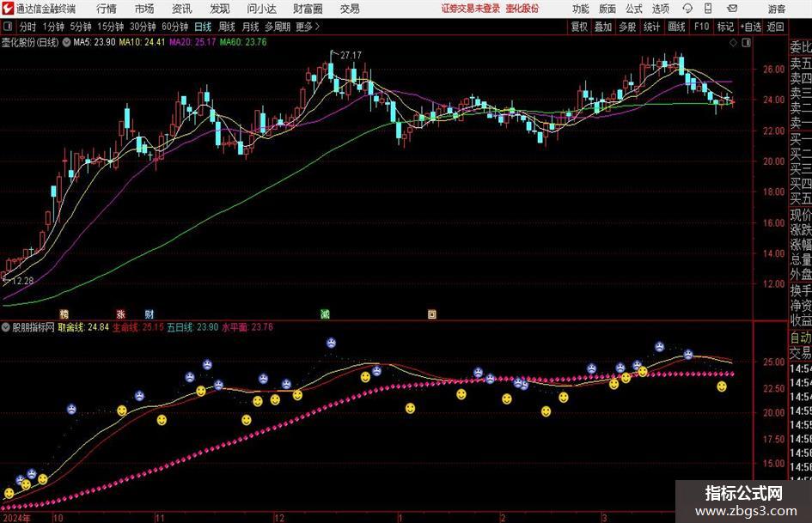The image size is (812, 523).
Task: Open the 功能 menu
Action: click(581, 9)
